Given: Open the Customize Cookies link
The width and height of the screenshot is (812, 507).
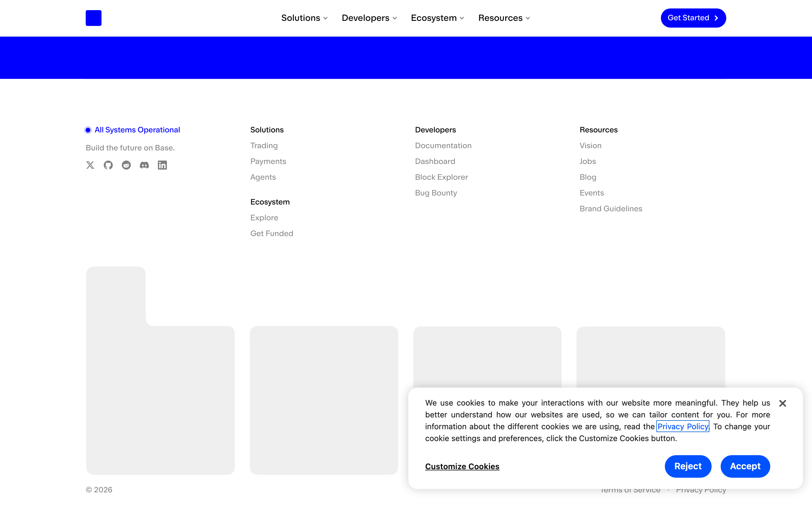Looking at the screenshot, I should click(462, 466).
